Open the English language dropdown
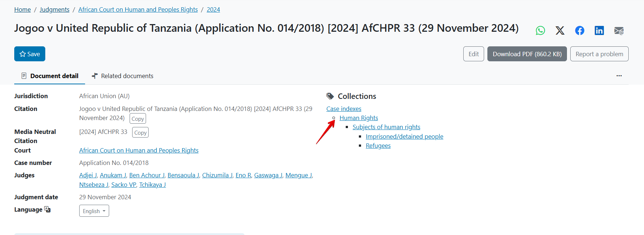The width and height of the screenshot is (644, 235). click(x=94, y=211)
